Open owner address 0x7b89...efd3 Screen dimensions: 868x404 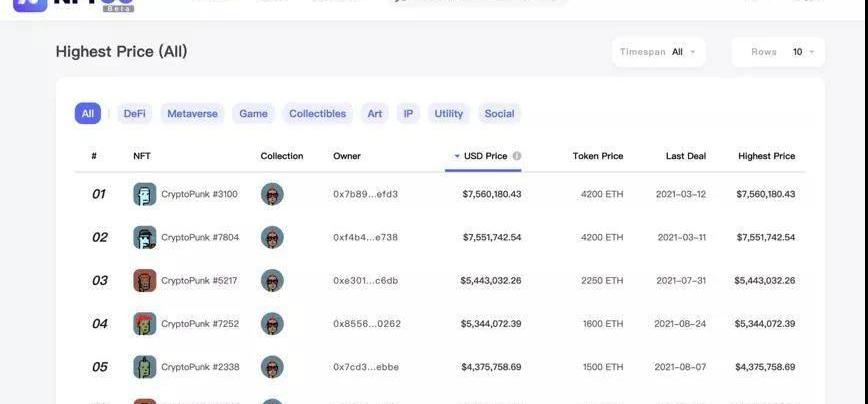pos(365,194)
